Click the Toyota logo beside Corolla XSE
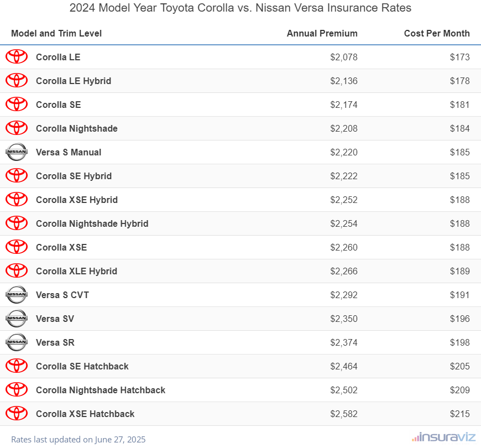This screenshot has height=448, width=481. [x=17, y=247]
